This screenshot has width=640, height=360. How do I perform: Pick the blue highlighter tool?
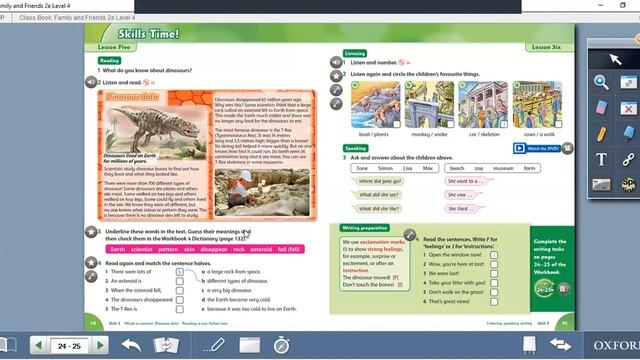(x=629, y=133)
